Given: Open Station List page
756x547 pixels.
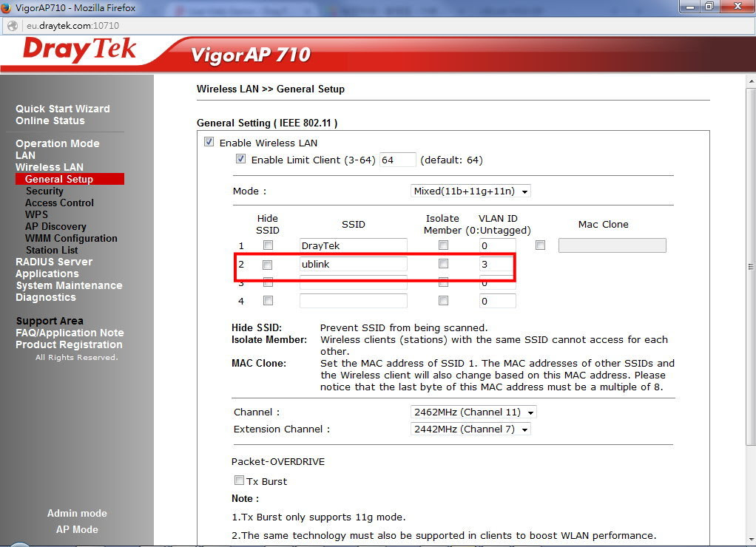Looking at the screenshot, I should 52,250.
